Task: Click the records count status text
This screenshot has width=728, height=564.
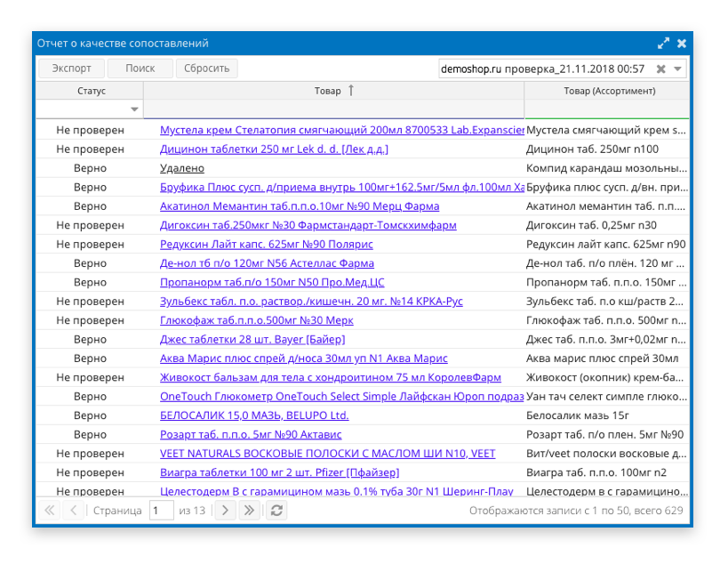Action: click(576, 511)
